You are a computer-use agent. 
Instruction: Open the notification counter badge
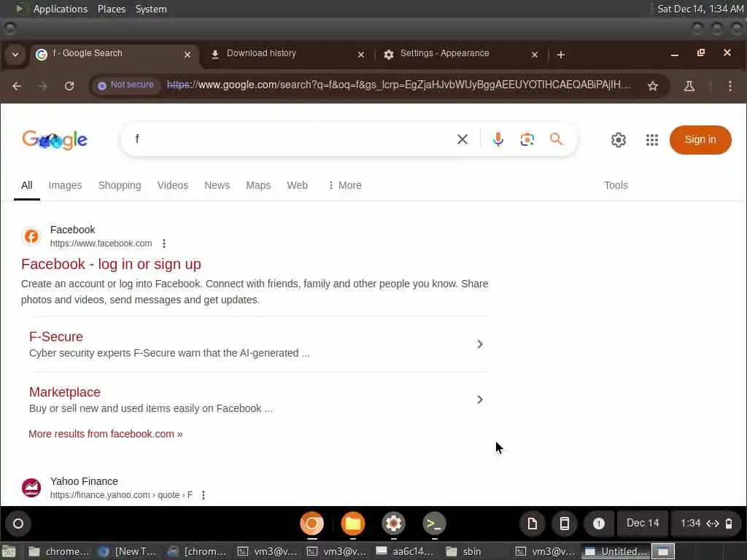tap(599, 524)
